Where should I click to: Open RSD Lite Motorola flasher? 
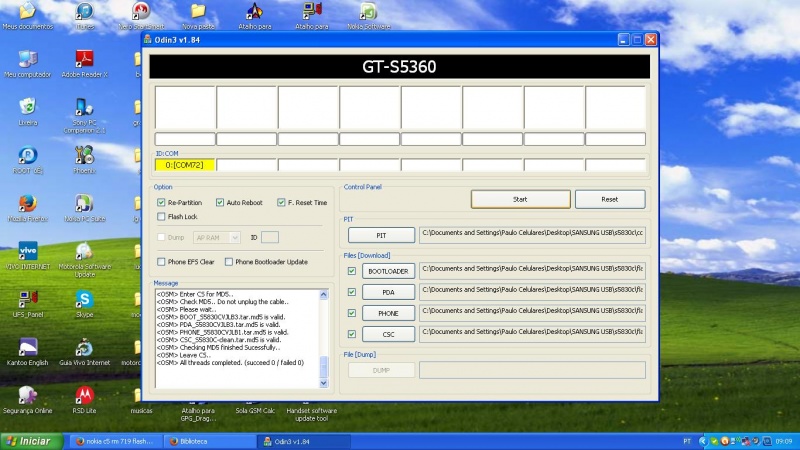[x=84, y=399]
